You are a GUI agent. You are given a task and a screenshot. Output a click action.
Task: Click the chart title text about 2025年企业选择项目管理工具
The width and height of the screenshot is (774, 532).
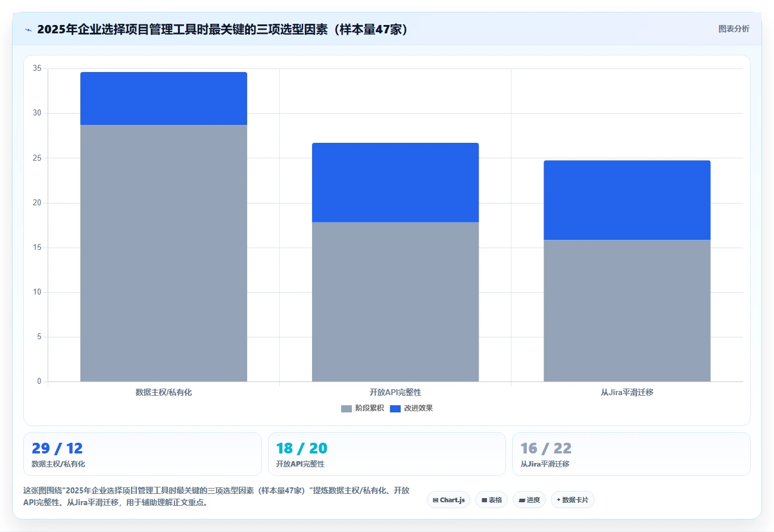coord(224,30)
